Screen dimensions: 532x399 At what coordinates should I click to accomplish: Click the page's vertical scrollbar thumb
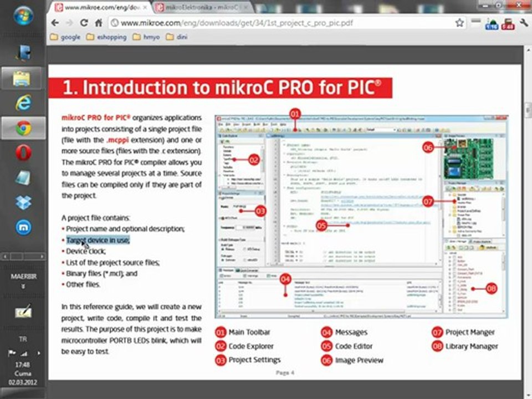(x=528, y=110)
